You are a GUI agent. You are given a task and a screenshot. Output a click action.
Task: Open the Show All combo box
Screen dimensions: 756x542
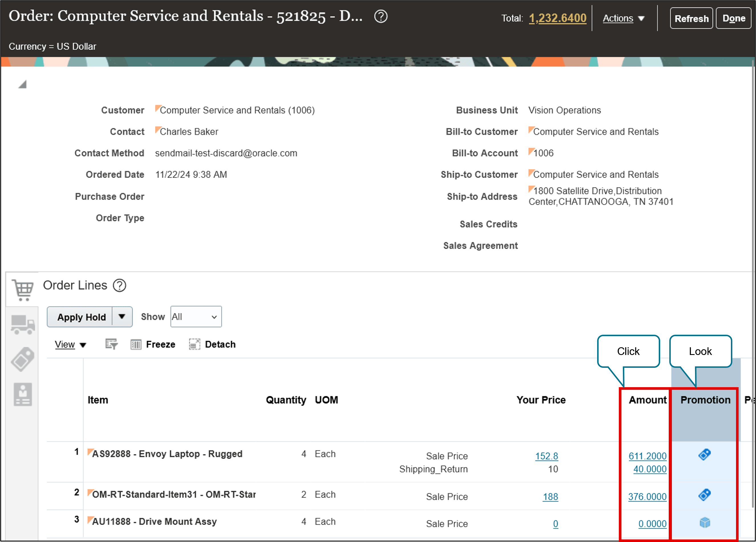(x=196, y=317)
